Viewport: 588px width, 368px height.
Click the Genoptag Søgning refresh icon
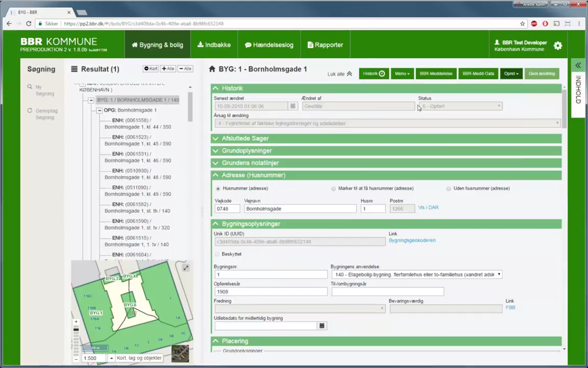30,111
